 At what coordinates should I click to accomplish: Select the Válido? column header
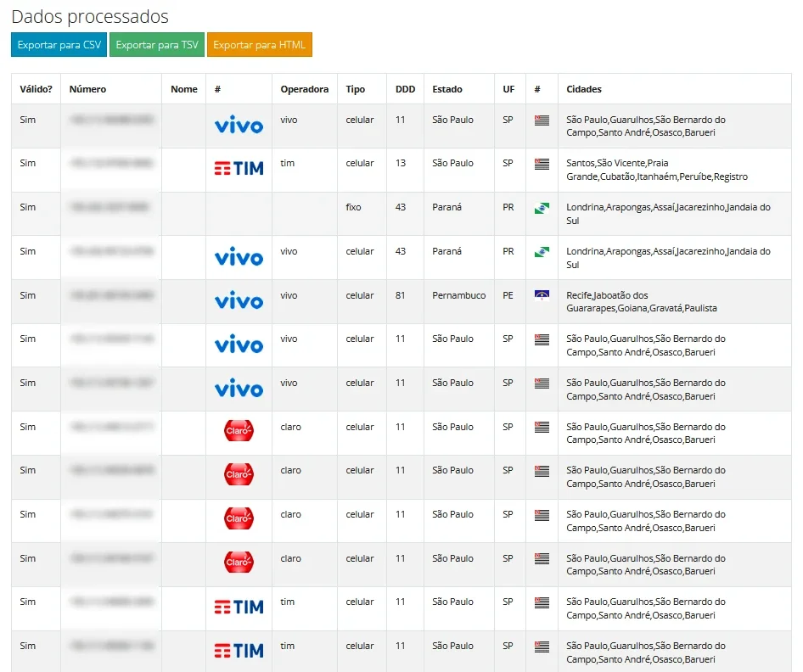(x=36, y=89)
